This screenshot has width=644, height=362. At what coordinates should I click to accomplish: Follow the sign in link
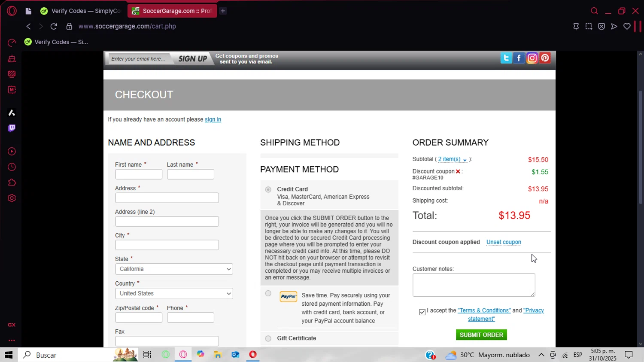(x=213, y=119)
